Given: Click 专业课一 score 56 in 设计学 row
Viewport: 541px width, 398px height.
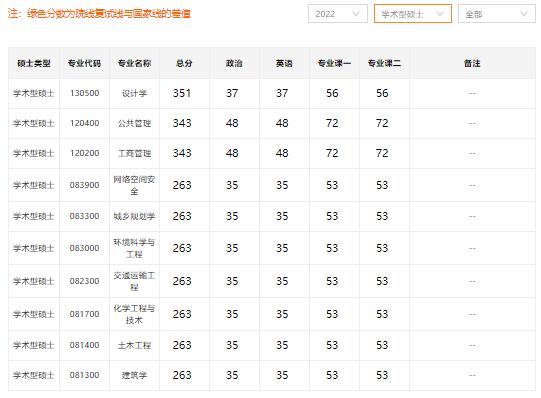Looking at the screenshot, I should [x=332, y=93].
